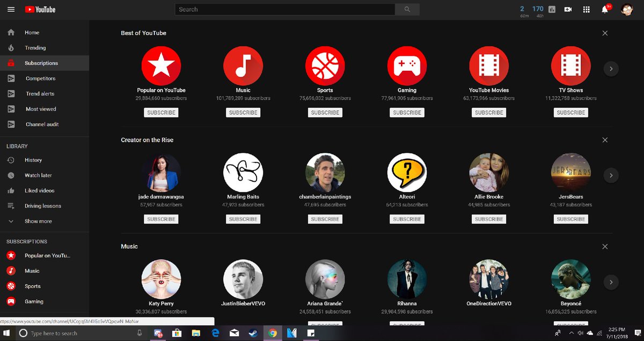Dismiss the Music section
This screenshot has width=644, height=341.
coord(605,246)
